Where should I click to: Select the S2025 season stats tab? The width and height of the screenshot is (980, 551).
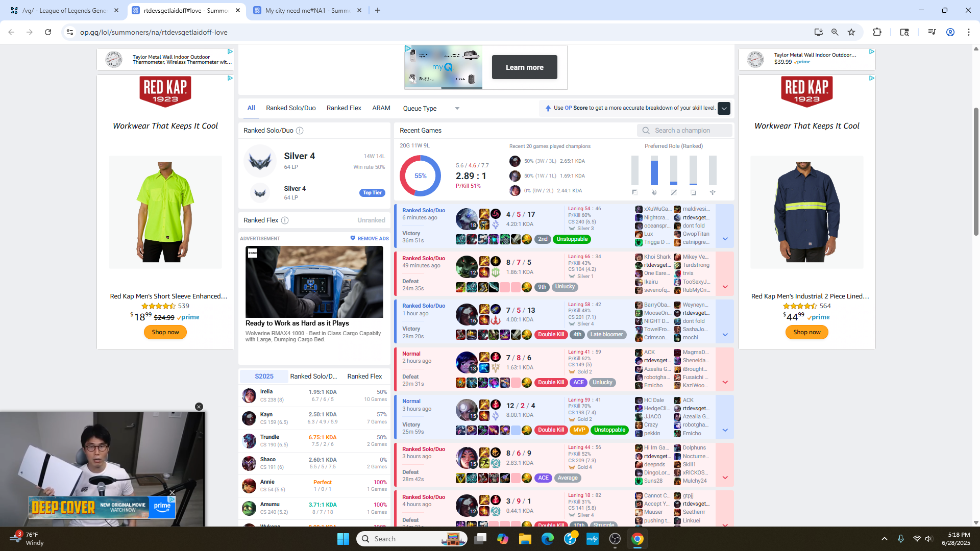[x=264, y=377]
